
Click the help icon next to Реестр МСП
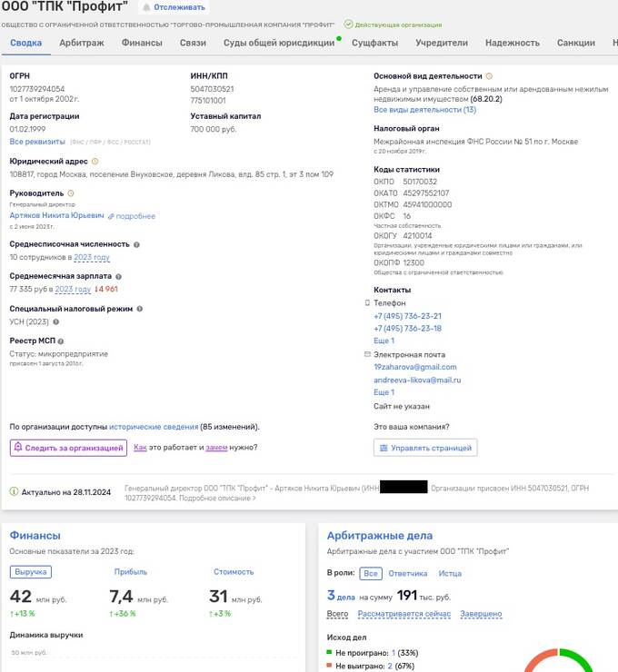click(x=61, y=341)
